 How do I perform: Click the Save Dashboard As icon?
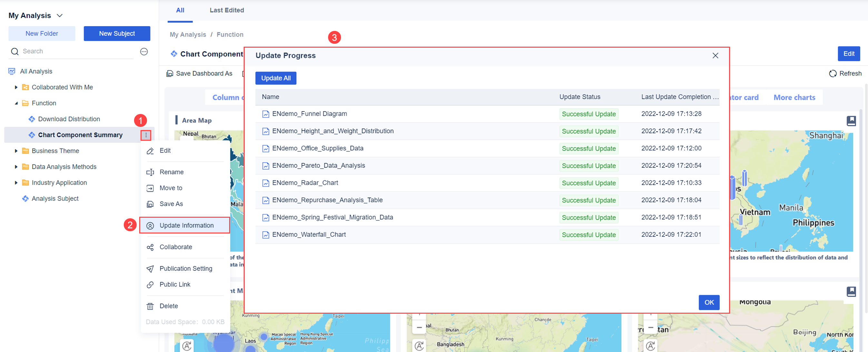pyautogui.click(x=170, y=73)
